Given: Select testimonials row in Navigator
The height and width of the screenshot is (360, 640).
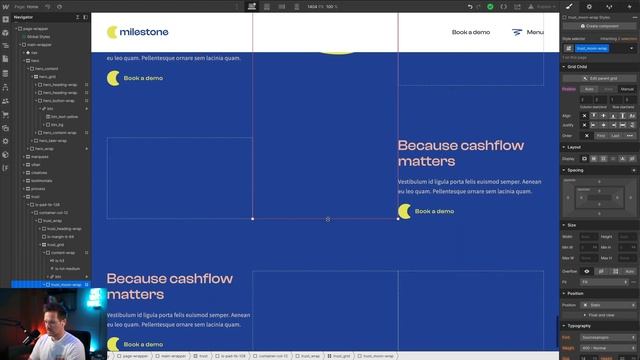Looking at the screenshot, I should (42, 180).
